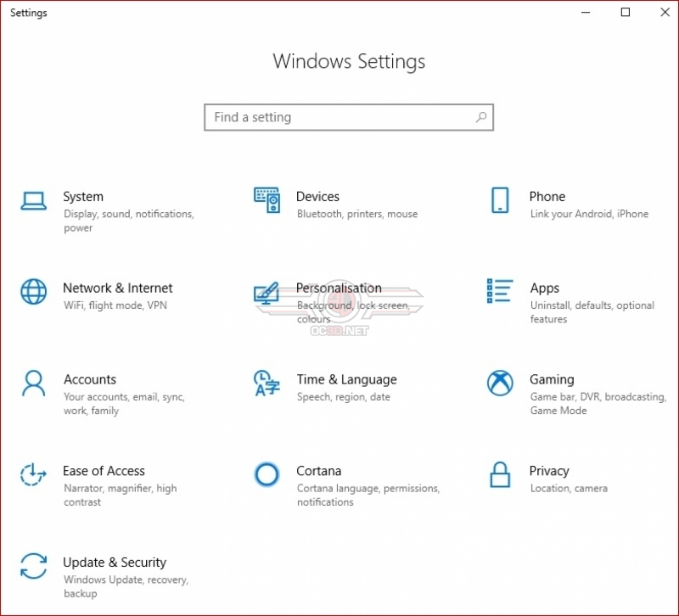The image size is (679, 616).
Task: Click 'Narrator, magnifier, high contrast' description
Action: (121, 496)
